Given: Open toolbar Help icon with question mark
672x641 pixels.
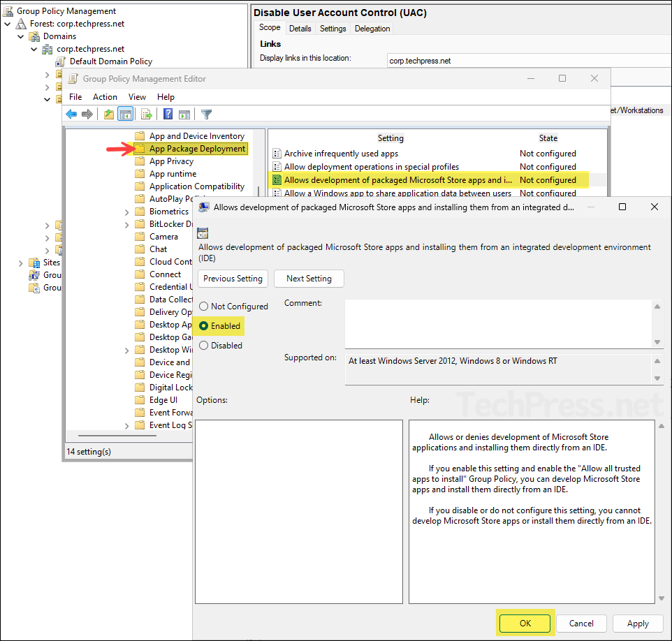Looking at the screenshot, I should (166, 114).
